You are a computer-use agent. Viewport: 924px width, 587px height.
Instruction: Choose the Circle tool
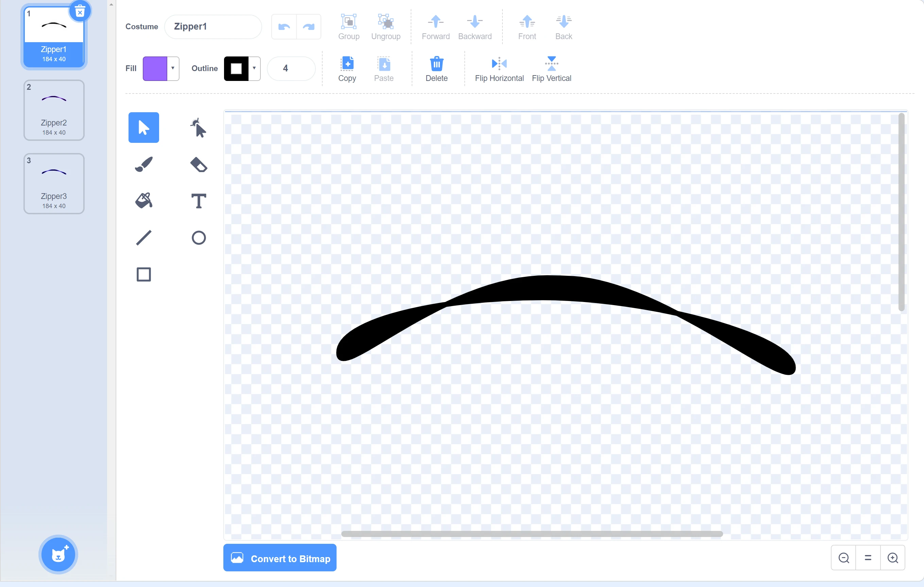pyautogui.click(x=199, y=238)
